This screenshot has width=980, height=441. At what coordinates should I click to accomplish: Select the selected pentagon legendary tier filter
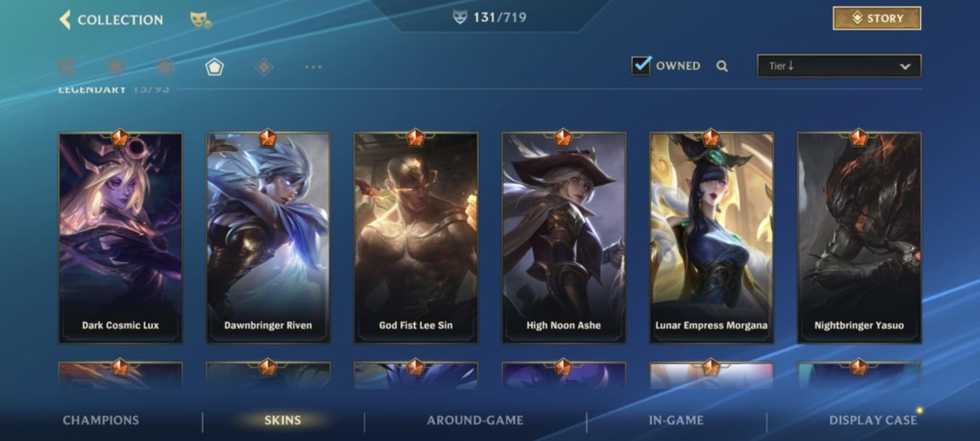pos(215,67)
